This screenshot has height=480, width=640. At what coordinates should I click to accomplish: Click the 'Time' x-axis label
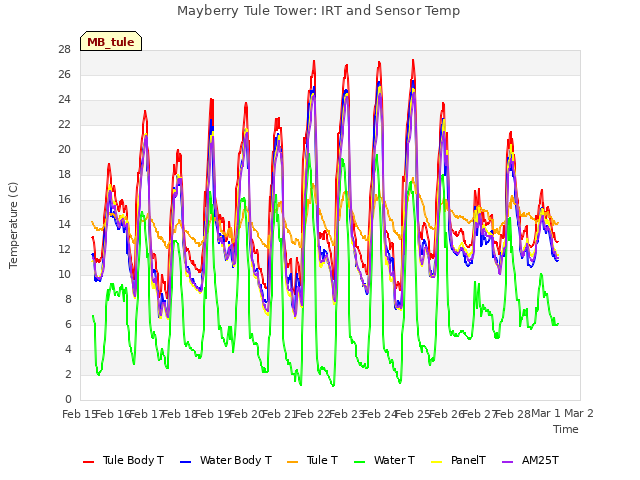pyautogui.click(x=566, y=429)
